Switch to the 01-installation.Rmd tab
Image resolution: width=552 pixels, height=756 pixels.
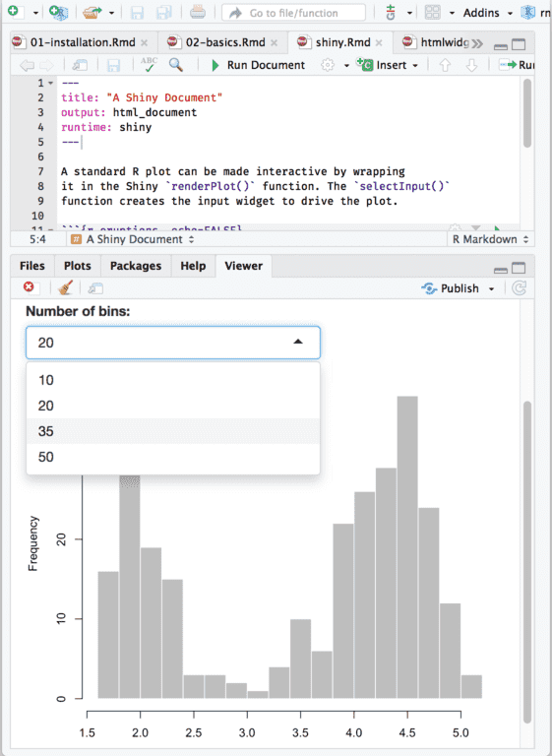pyautogui.click(x=83, y=42)
